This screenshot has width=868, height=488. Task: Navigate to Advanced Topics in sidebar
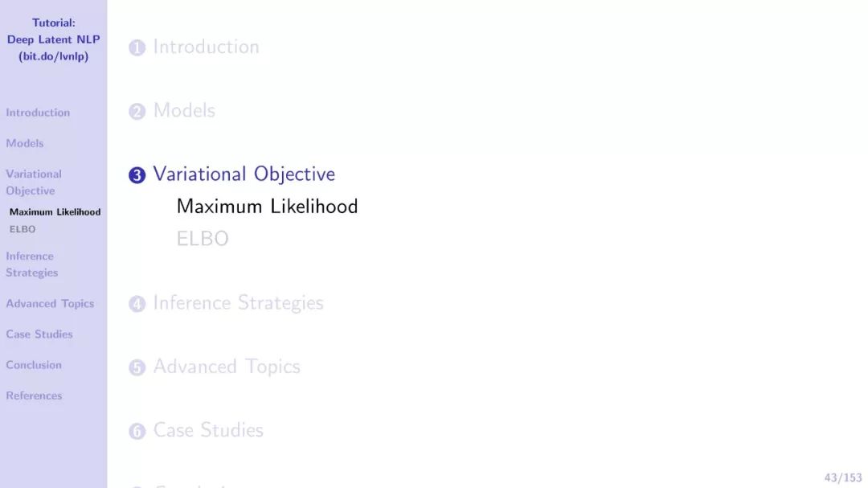(50, 304)
